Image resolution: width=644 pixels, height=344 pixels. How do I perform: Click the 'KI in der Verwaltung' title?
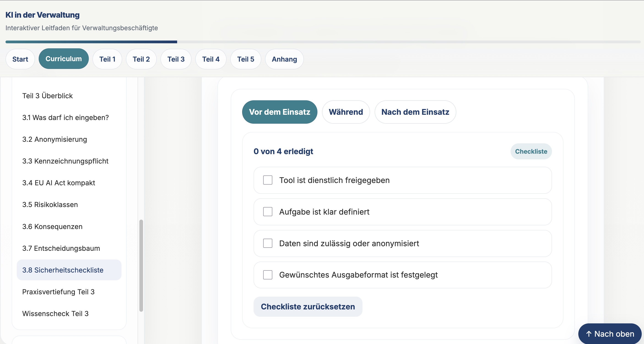click(43, 15)
